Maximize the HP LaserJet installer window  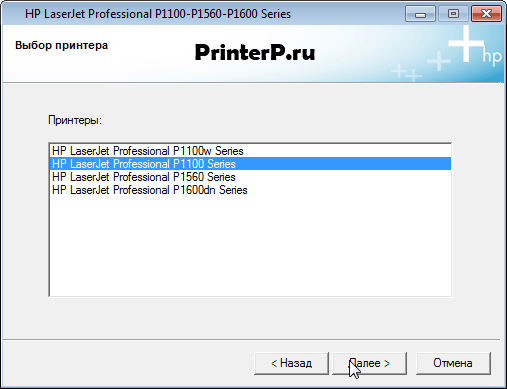point(453,14)
